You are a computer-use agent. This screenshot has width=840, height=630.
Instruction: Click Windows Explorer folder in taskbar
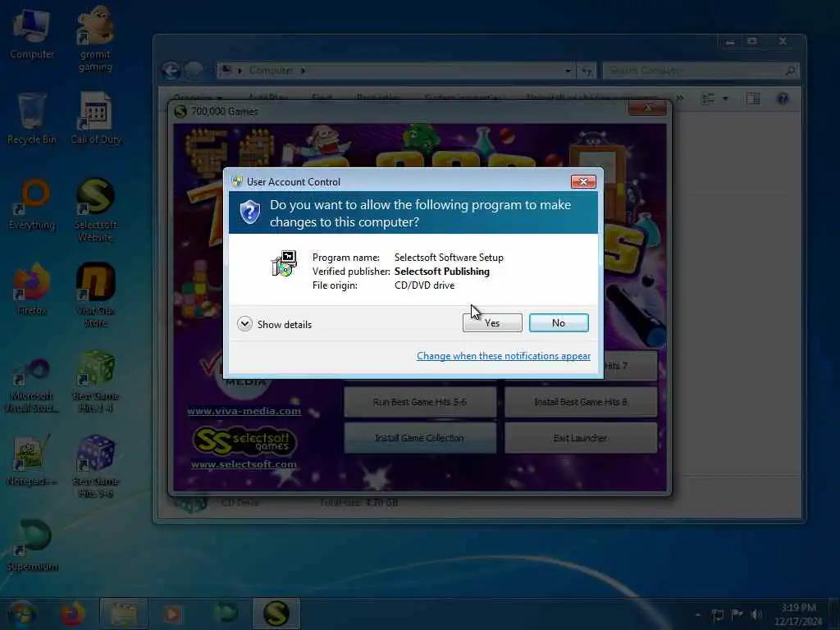click(x=123, y=614)
